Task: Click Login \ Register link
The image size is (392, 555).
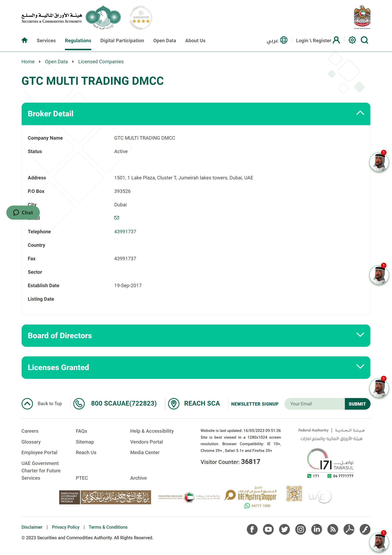Action: 313,41
